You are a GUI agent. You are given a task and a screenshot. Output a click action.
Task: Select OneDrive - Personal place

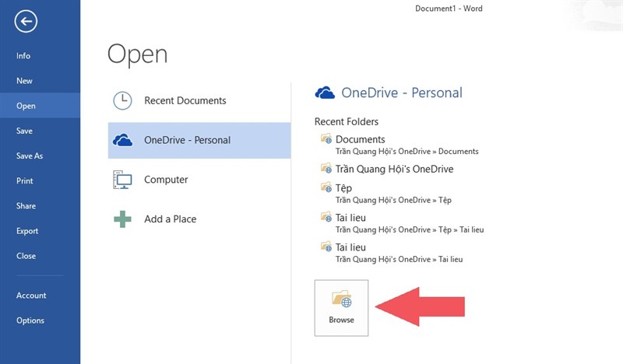click(x=199, y=141)
